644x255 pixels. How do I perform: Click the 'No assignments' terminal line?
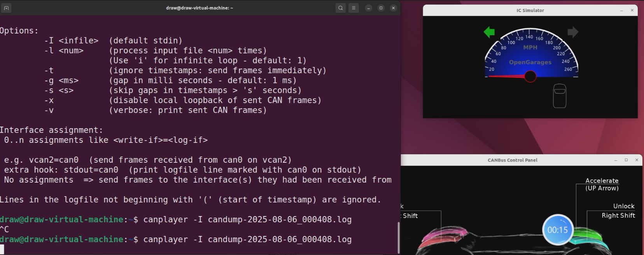tap(198, 180)
